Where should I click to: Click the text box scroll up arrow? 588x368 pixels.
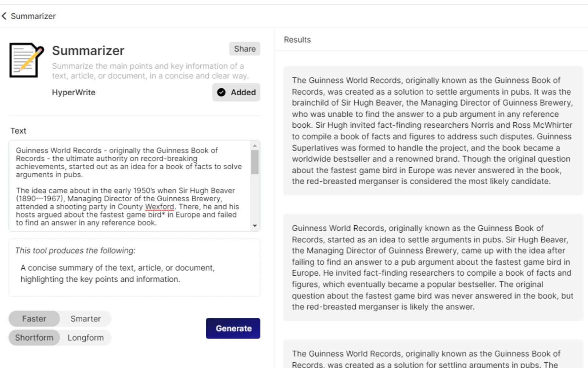pyautogui.click(x=255, y=146)
